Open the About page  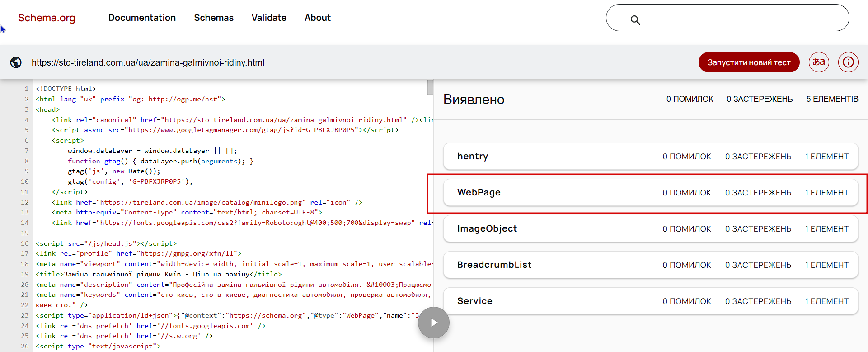click(x=318, y=18)
